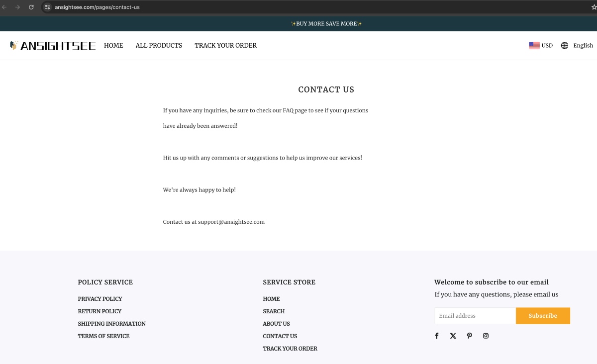Click the Ansightsee logo

tap(52, 45)
